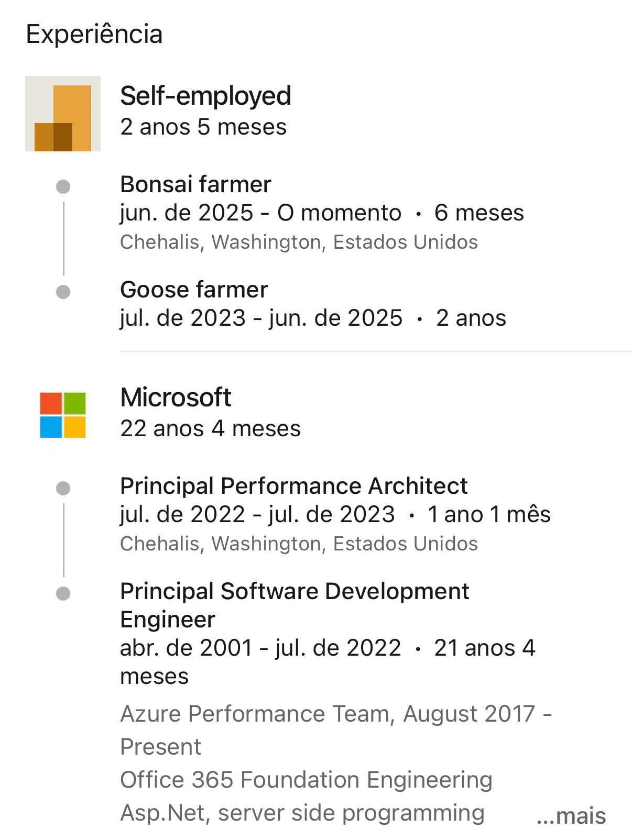Select the Principal Software Development Engineer timeline dot

(x=63, y=593)
